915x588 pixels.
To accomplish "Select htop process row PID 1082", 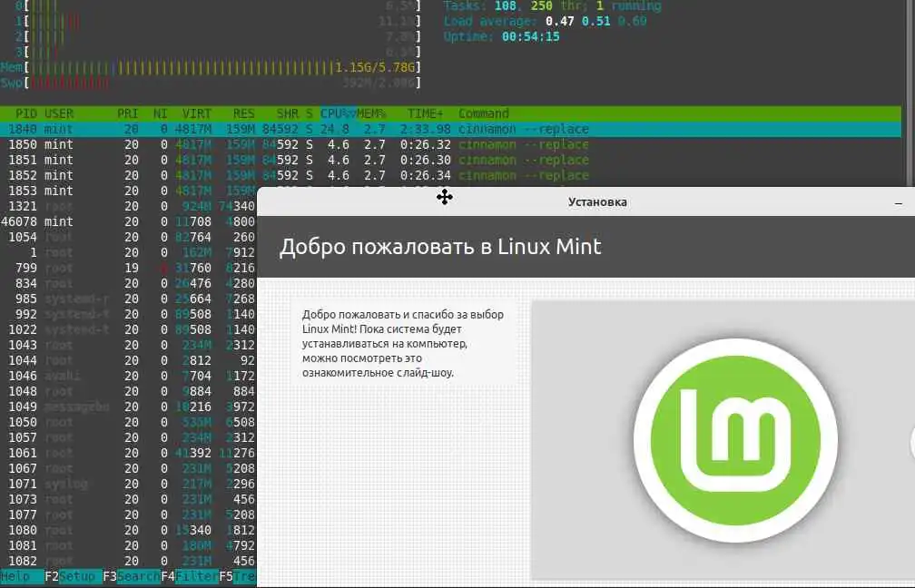I will [128, 561].
